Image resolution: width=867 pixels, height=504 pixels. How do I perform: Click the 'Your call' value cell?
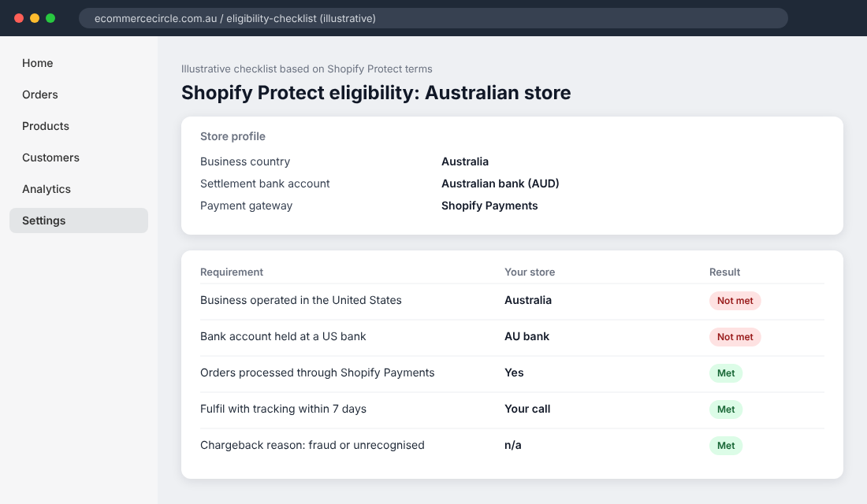pyautogui.click(x=527, y=409)
